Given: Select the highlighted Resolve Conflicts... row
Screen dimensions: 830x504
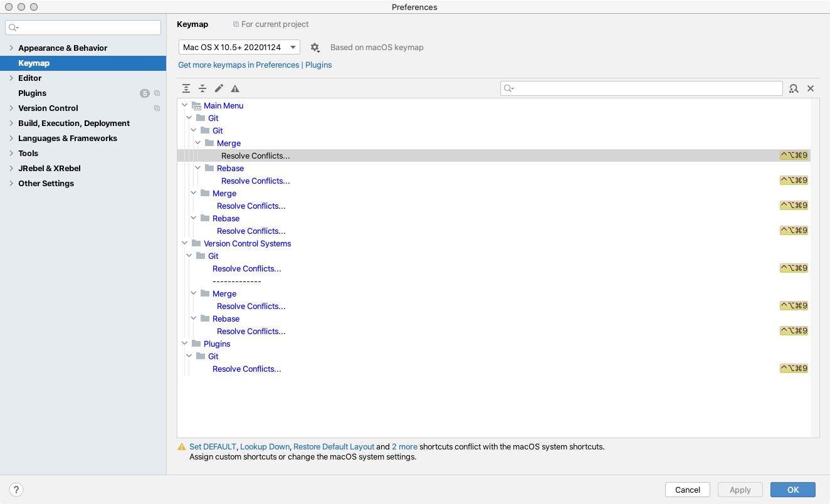Looking at the screenshot, I should pos(494,155).
